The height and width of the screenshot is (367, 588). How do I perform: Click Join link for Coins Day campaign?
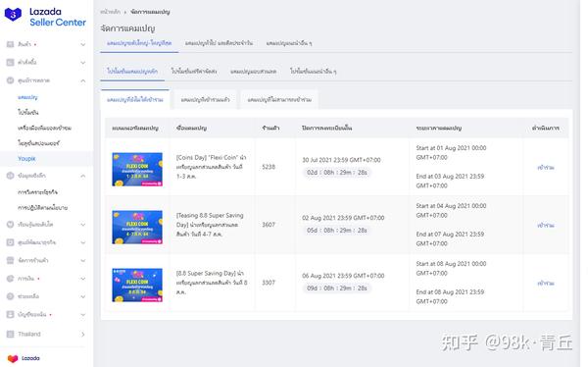546,167
